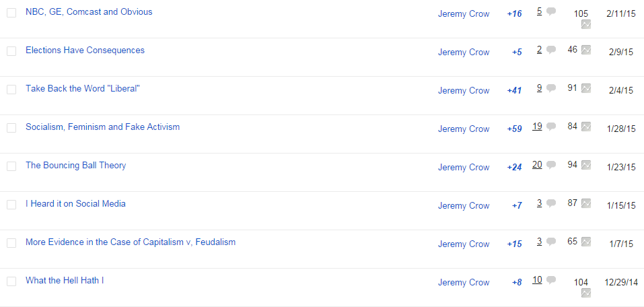Open the post "Elections Have Consequences"
The image size is (644, 307).
[x=85, y=50]
